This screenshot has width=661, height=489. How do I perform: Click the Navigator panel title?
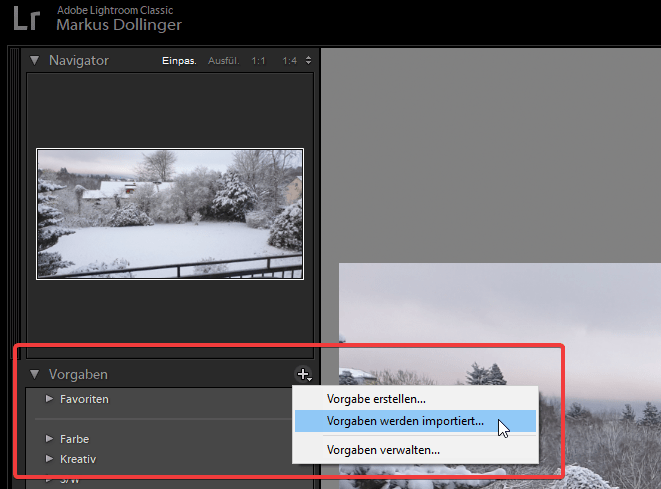[x=79, y=61]
